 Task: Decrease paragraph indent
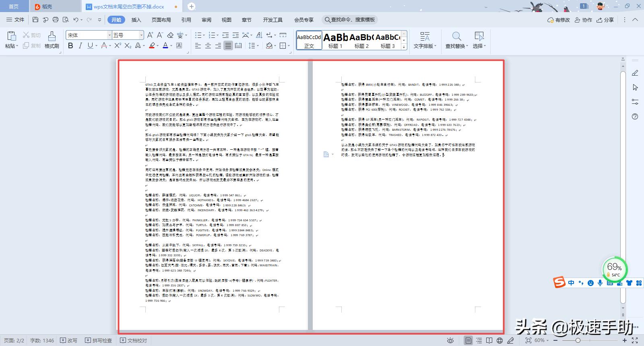225,35
